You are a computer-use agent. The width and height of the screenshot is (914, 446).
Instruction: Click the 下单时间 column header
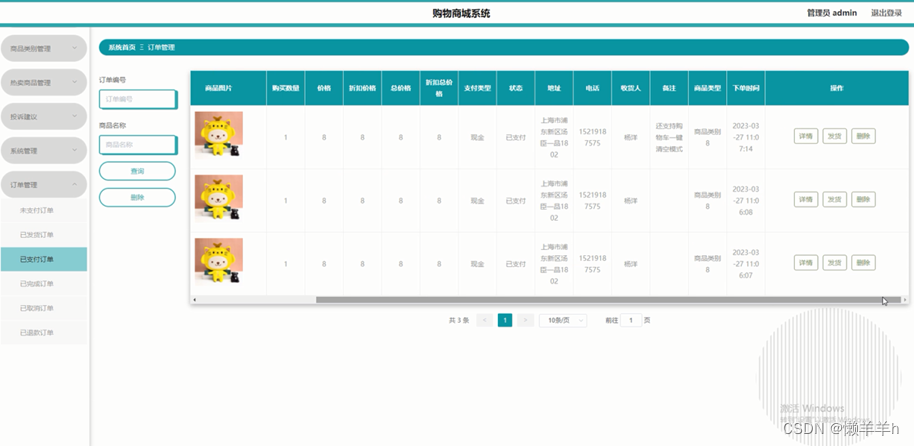(746, 88)
